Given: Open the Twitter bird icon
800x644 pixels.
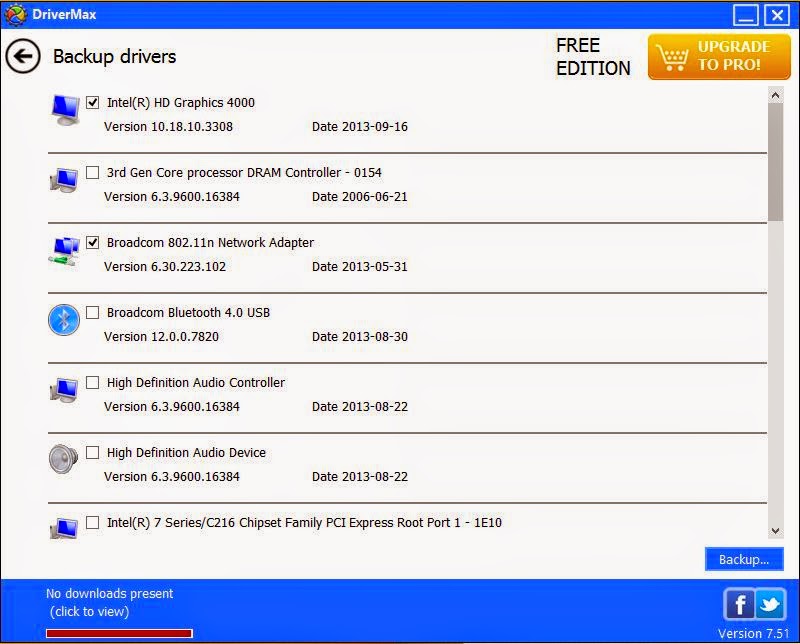Looking at the screenshot, I should pyautogui.click(x=770, y=605).
